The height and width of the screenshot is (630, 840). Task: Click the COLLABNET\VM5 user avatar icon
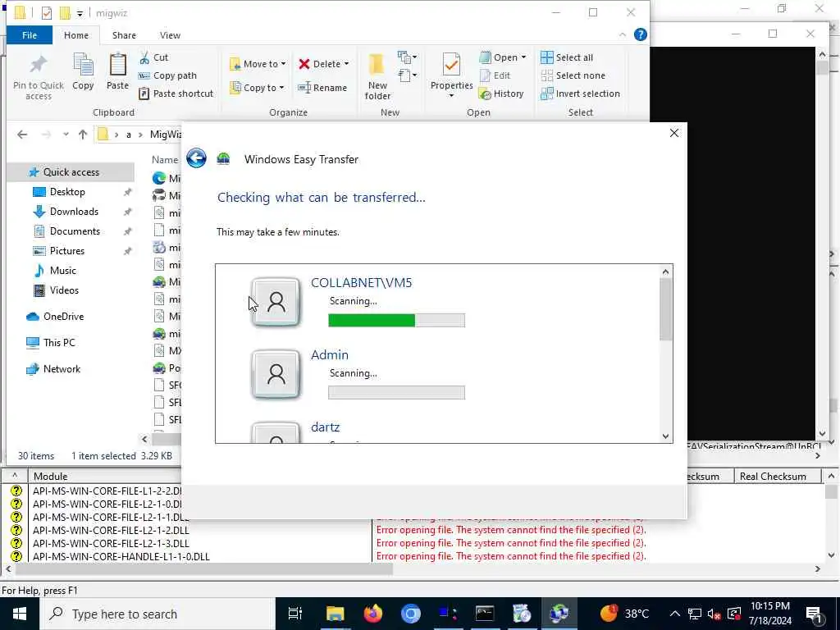276,302
